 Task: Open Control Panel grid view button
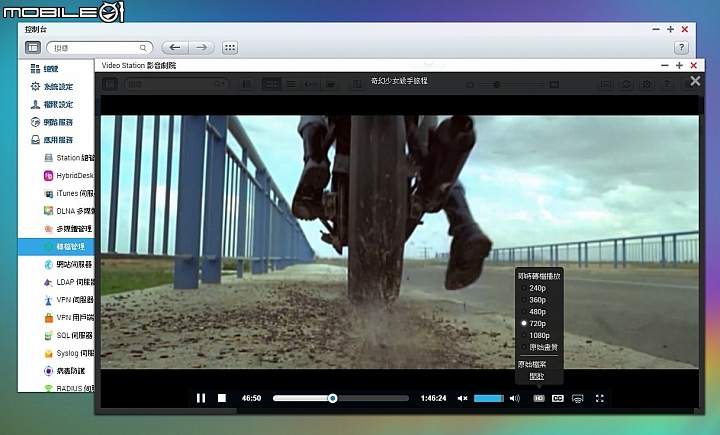[230, 47]
